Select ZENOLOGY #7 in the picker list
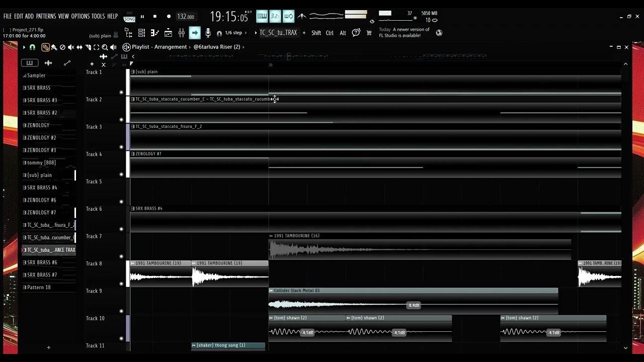The height and width of the screenshot is (362, 644). click(x=48, y=212)
